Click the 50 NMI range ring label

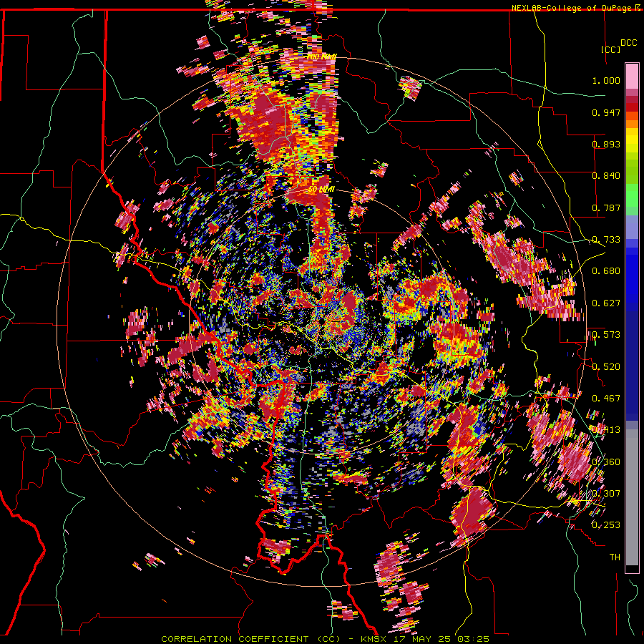(321, 190)
